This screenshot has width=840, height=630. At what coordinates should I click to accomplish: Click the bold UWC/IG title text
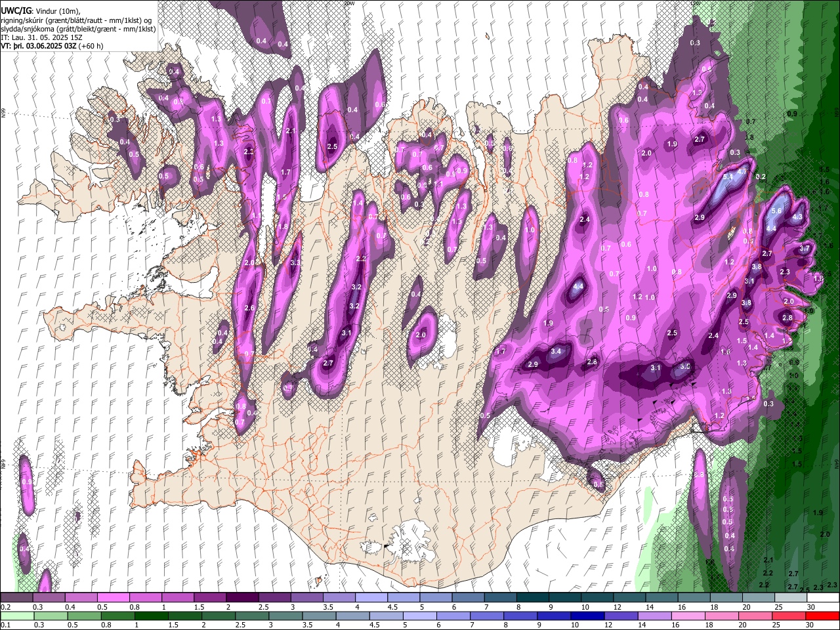[16, 11]
